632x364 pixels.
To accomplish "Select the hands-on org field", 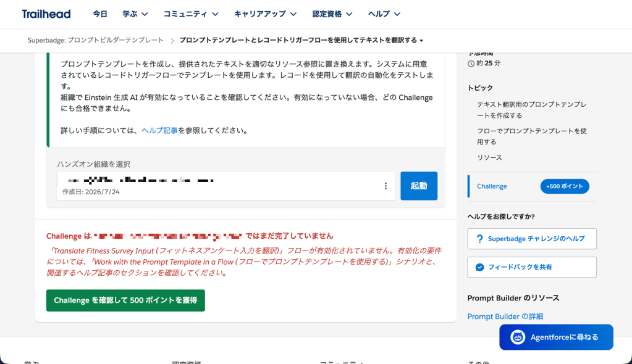I will pos(225,186).
